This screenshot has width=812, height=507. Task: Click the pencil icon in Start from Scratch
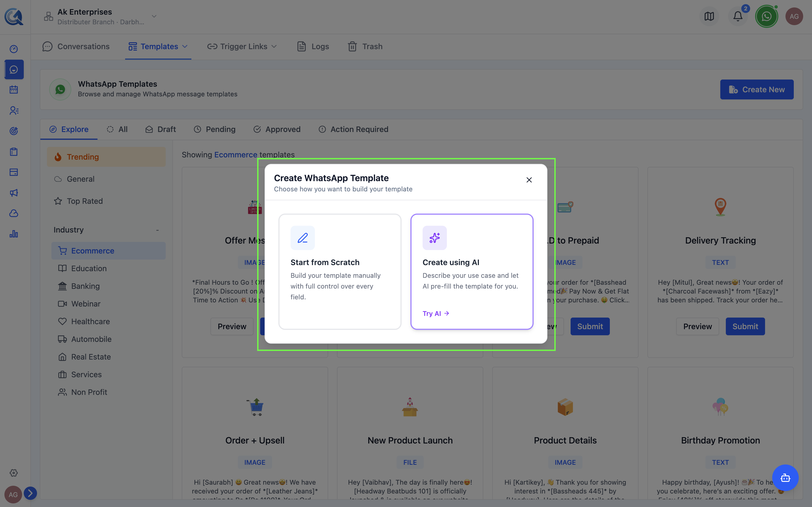(x=302, y=238)
